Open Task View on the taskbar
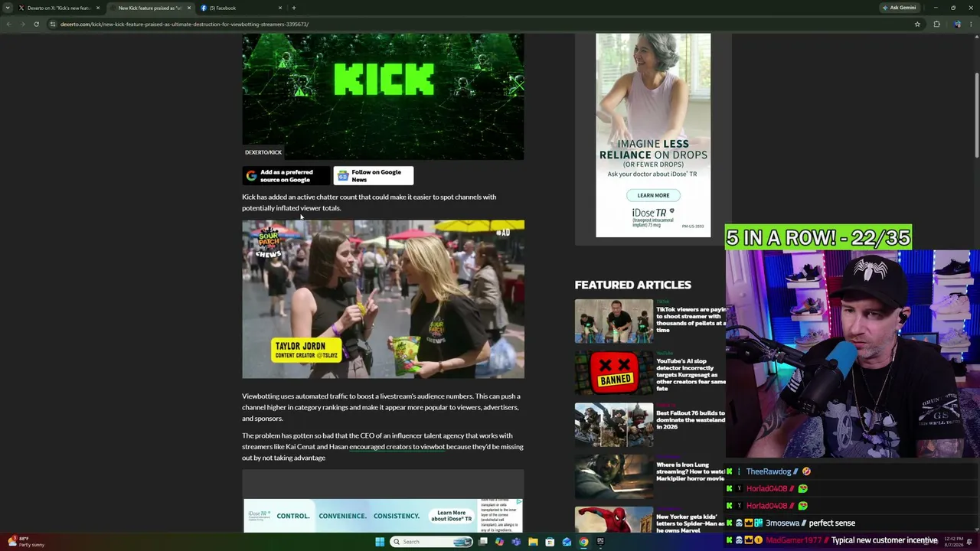Image resolution: width=980 pixels, height=551 pixels. coord(483,542)
